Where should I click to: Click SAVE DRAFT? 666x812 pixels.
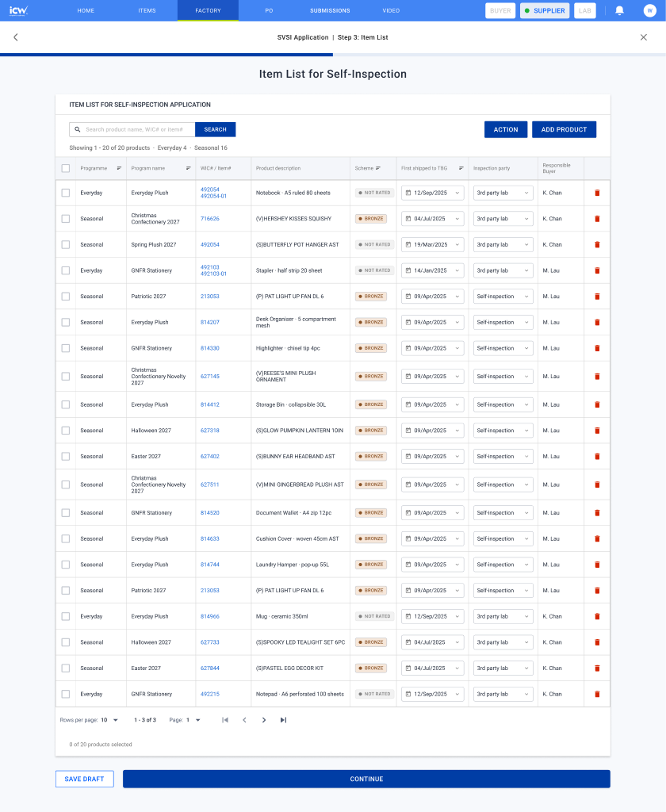[x=84, y=779]
